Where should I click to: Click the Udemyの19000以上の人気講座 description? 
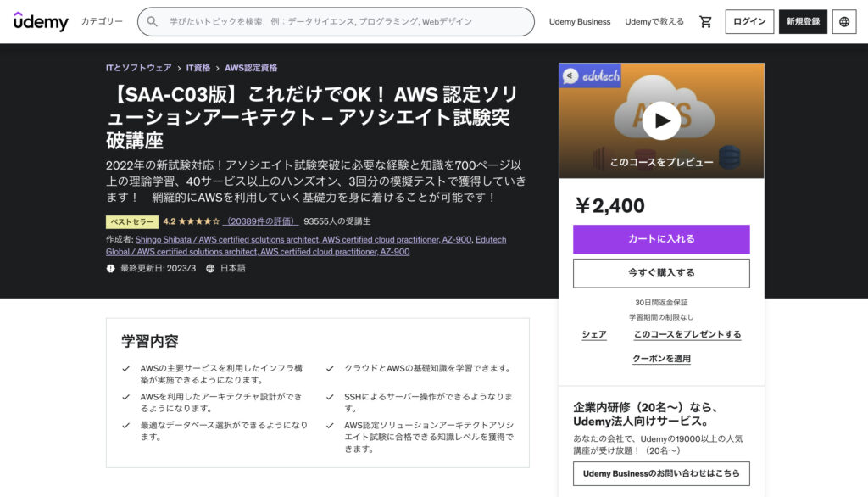click(658, 444)
